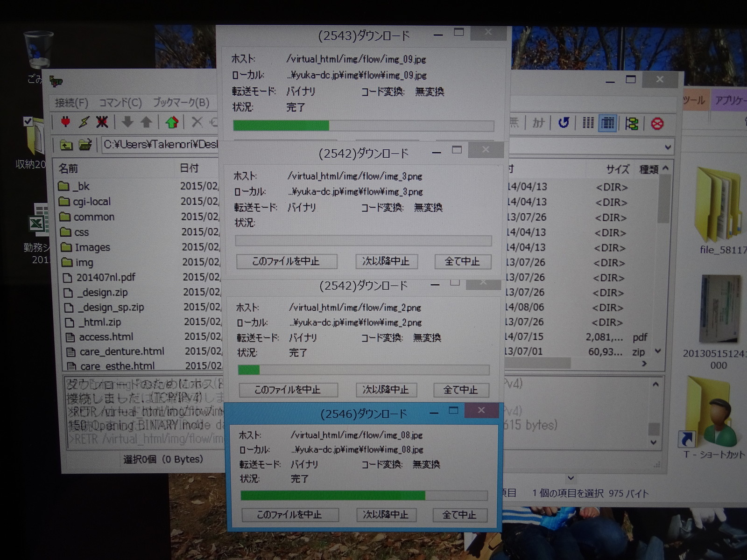Select the cgi-local folder icon

point(64,202)
